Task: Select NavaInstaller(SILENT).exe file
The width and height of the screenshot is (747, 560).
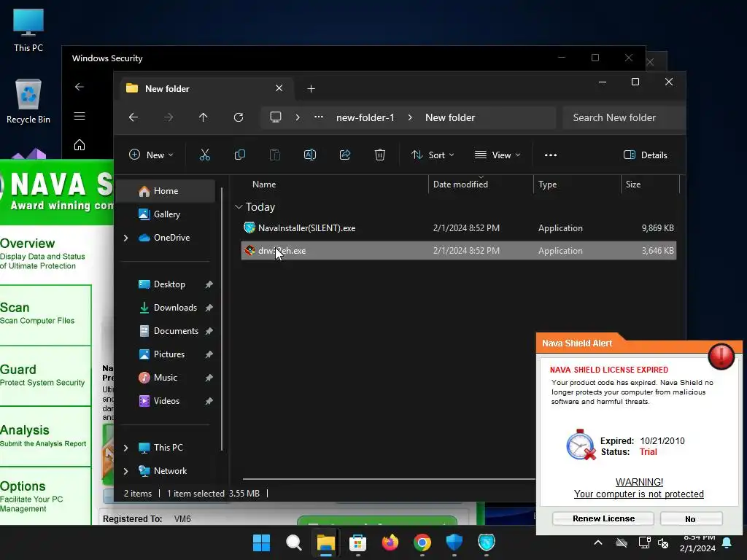Action: pyautogui.click(x=458, y=228)
